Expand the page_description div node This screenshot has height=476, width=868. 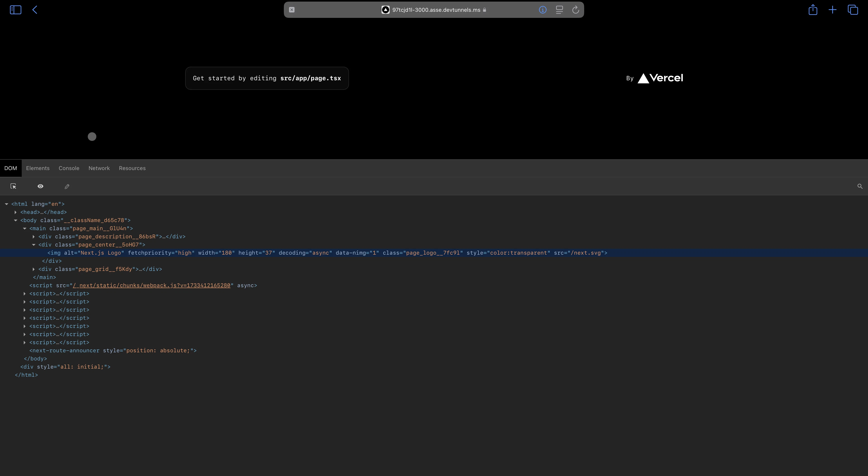(x=34, y=237)
